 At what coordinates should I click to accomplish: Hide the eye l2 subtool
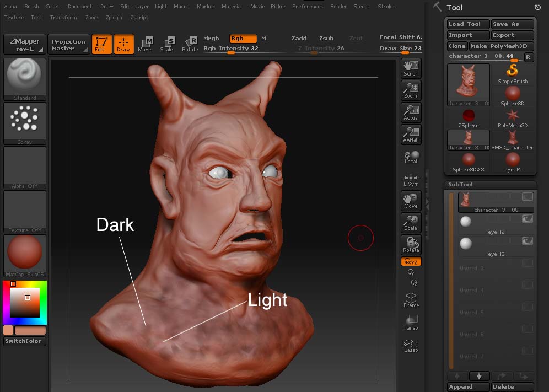click(527, 219)
